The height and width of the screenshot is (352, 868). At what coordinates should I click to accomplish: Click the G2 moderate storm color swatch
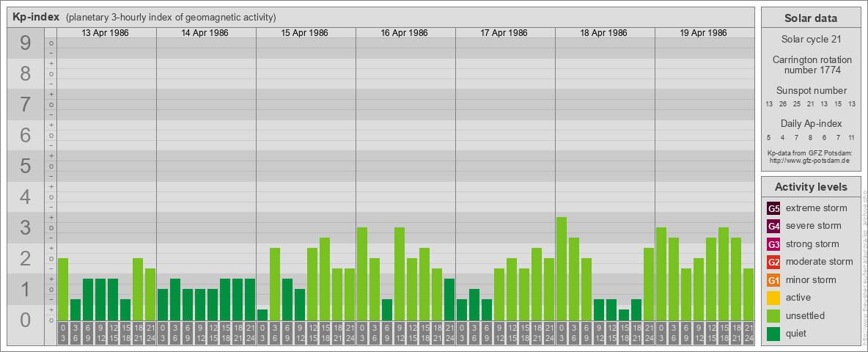click(773, 262)
